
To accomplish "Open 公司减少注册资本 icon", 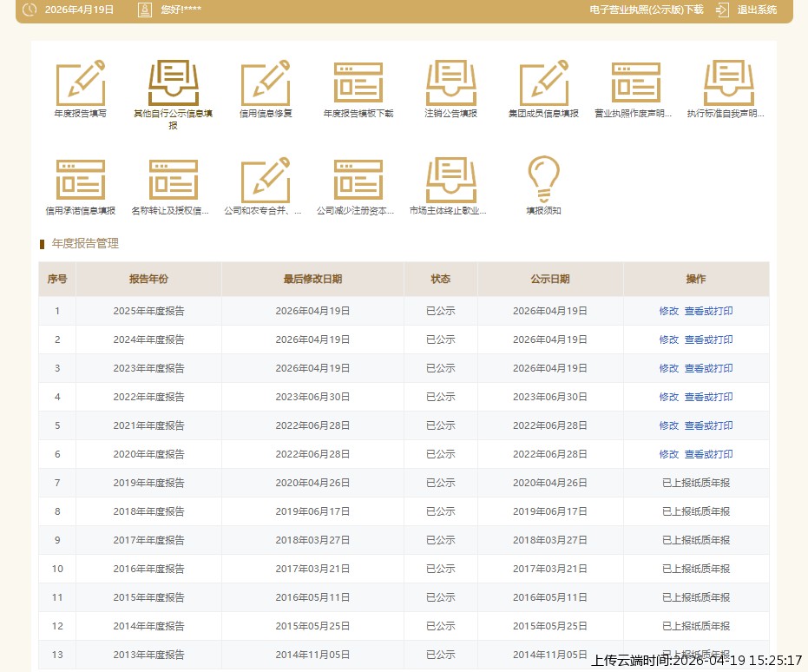I will coord(358,181).
